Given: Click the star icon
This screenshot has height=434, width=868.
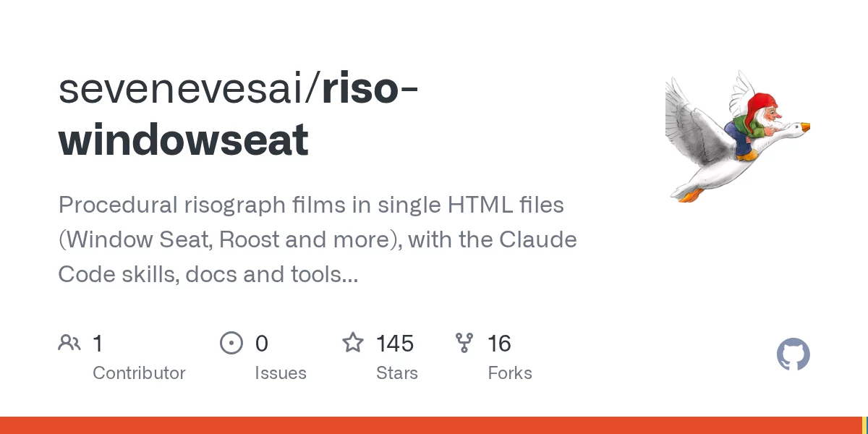Looking at the screenshot, I should (352, 343).
